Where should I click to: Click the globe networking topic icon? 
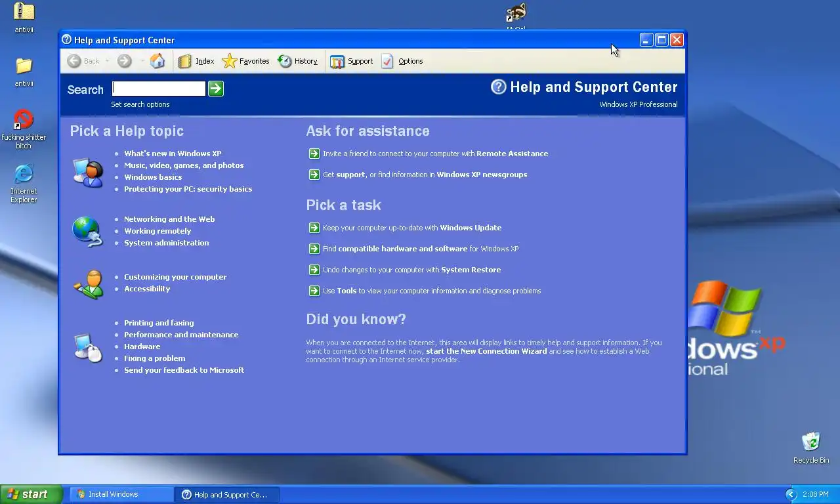click(x=88, y=232)
